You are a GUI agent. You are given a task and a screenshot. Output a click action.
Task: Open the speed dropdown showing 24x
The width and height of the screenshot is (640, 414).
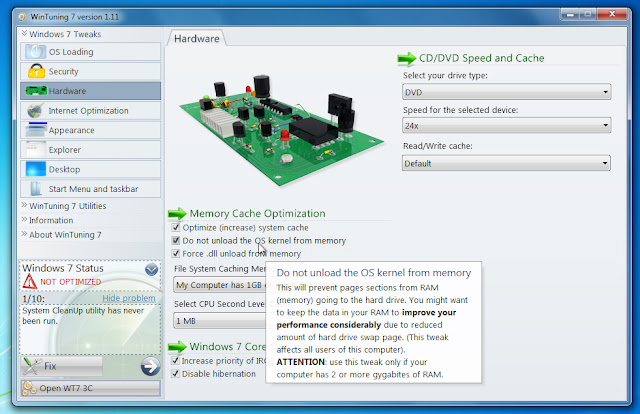(x=506, y=125)
